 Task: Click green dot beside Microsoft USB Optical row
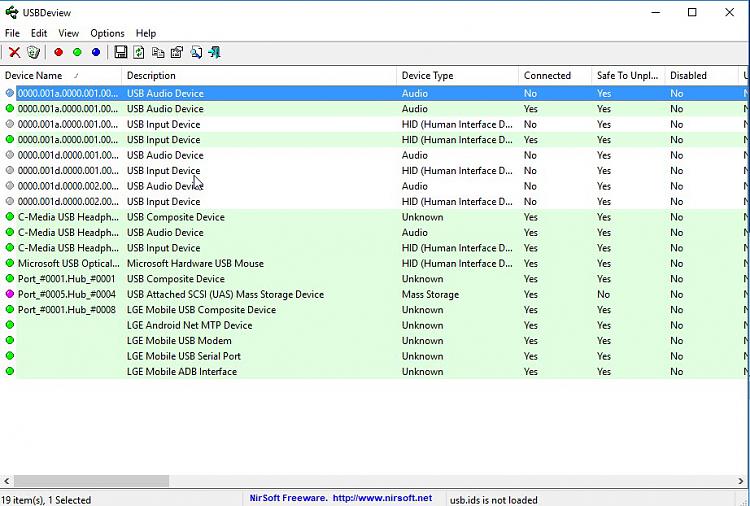click(x=10, y=263)
